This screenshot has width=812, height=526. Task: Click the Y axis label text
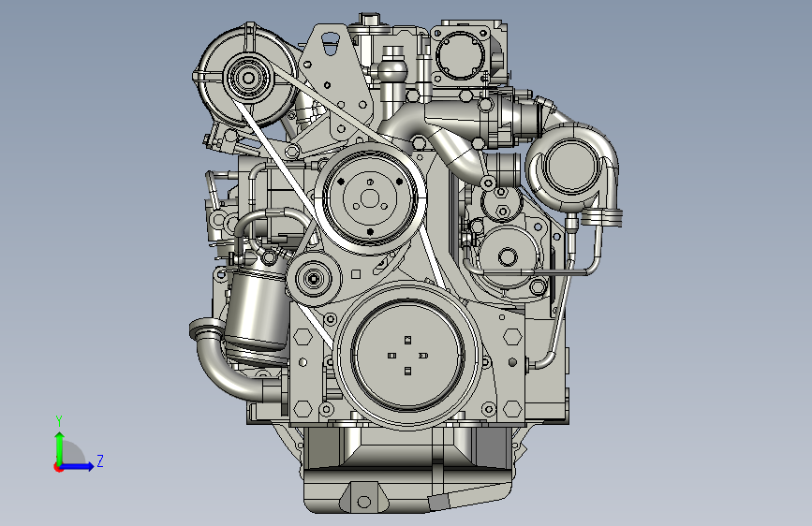59,421
